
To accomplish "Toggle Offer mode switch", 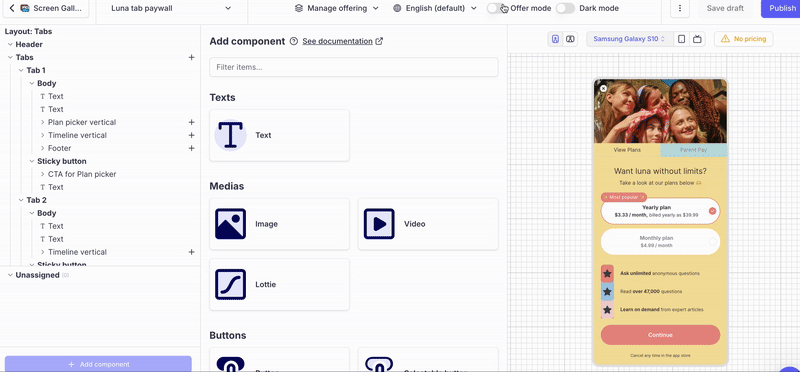I will click(496, 8).
